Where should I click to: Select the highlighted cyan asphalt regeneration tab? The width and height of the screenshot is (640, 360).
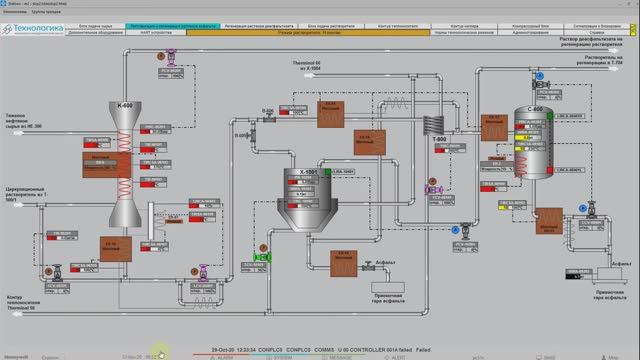coord(173,26)
